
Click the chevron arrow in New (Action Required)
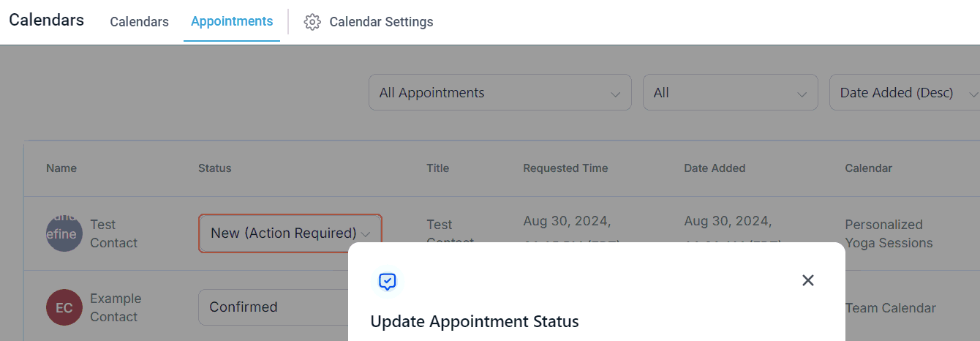coord(366,233)
